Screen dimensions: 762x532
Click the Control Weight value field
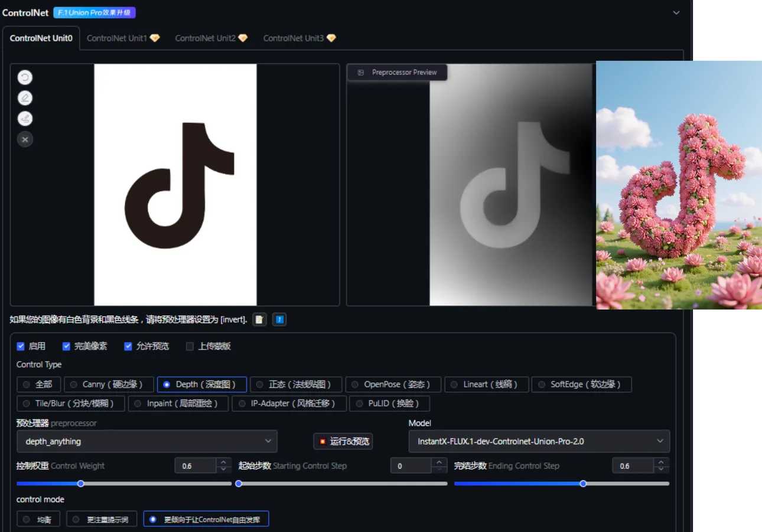(195, 466)
